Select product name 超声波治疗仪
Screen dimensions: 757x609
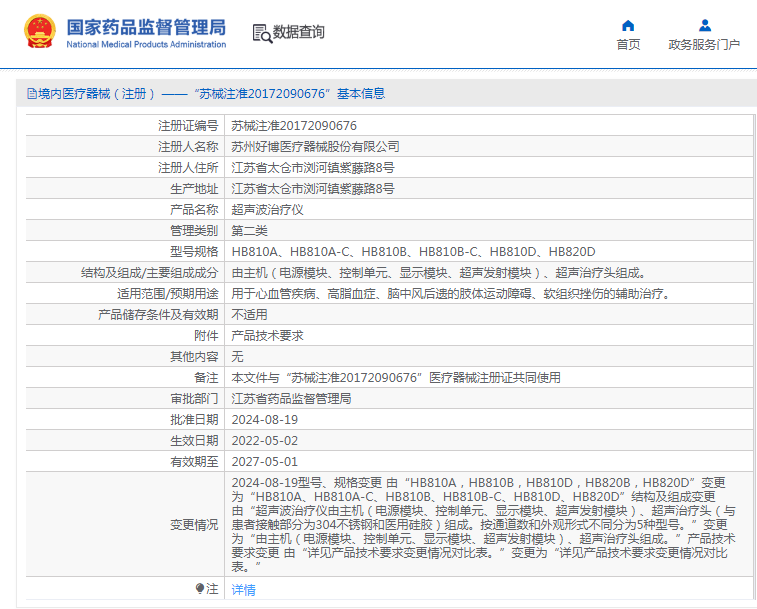267,210
